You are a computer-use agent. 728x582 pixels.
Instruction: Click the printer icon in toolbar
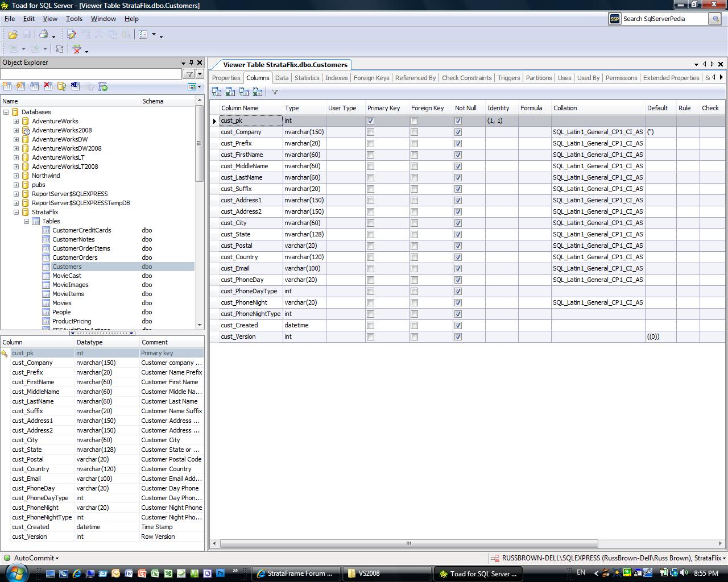43,35
